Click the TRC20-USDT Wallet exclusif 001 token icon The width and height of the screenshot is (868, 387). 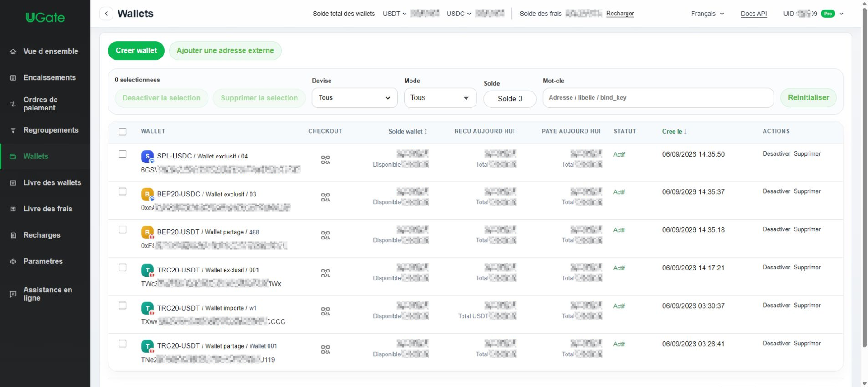tap(147, 271)
